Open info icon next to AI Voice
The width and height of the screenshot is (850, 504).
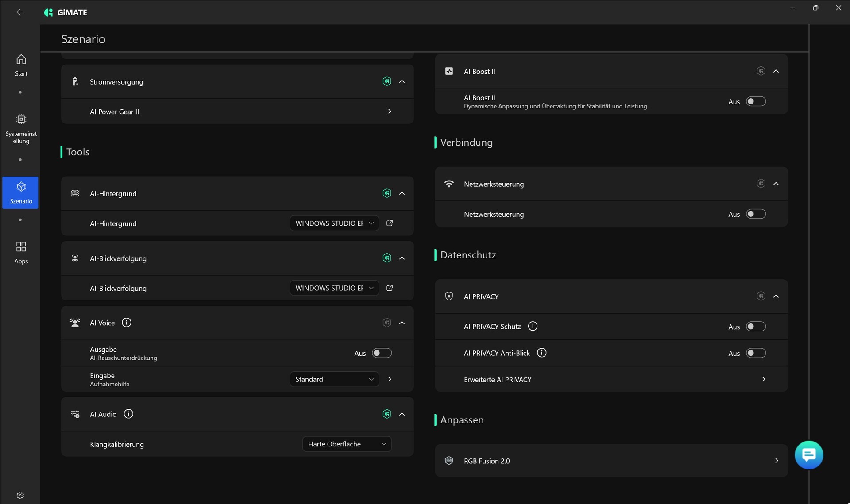127,323
